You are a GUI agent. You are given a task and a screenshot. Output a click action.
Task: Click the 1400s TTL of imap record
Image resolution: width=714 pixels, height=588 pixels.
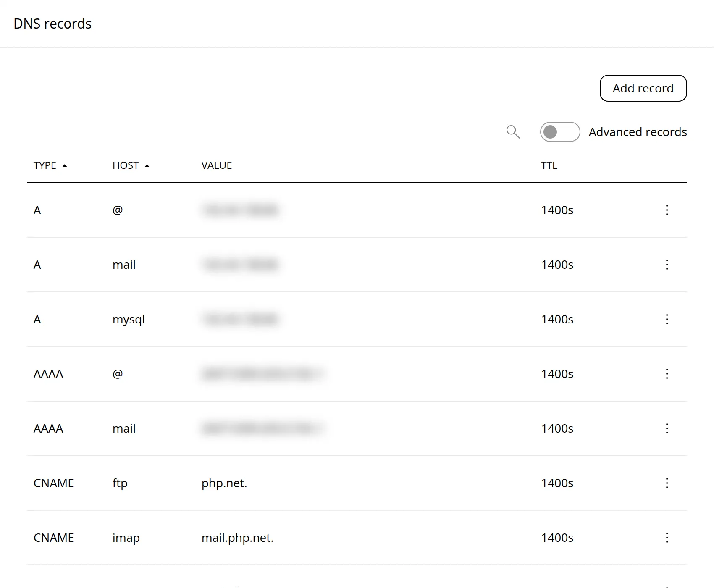[557, 538]
